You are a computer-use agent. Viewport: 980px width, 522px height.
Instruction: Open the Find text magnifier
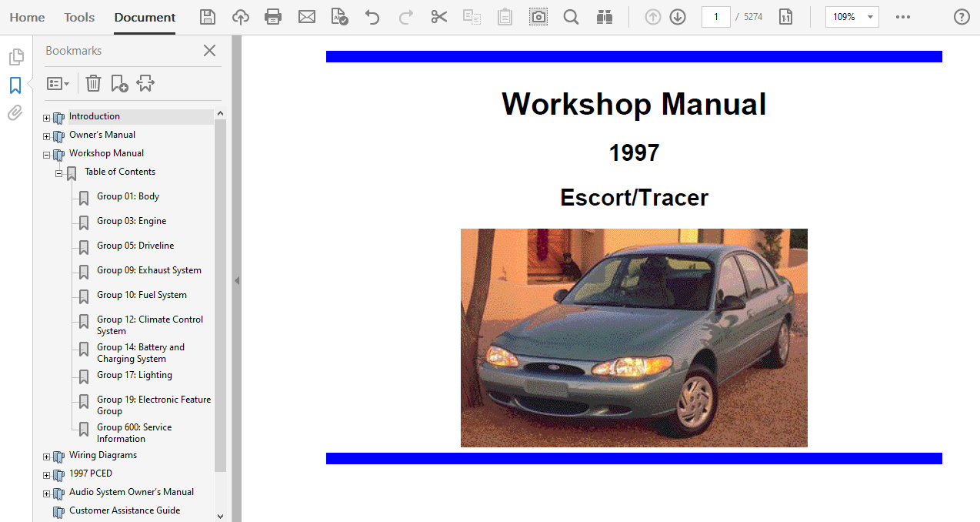[571, 17]
